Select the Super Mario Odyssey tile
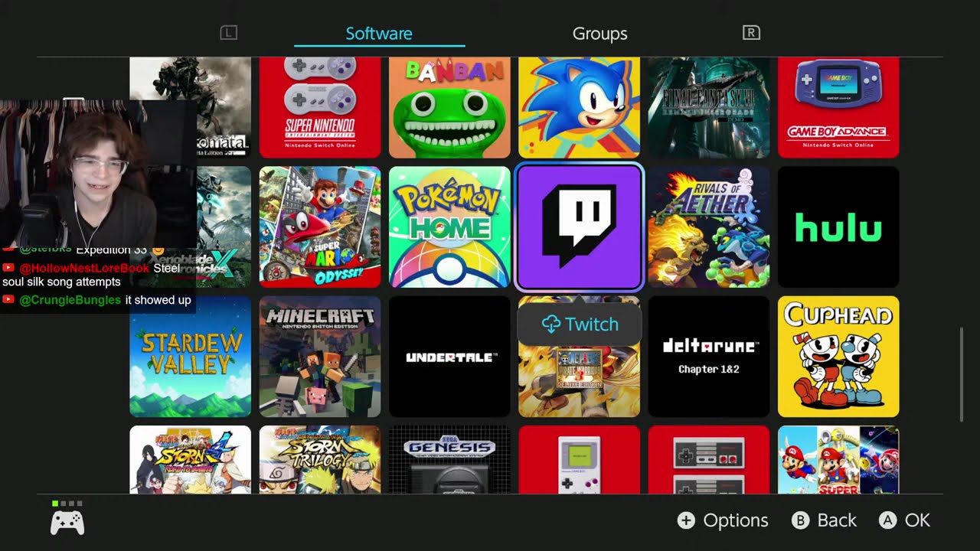 pos(320,227)
